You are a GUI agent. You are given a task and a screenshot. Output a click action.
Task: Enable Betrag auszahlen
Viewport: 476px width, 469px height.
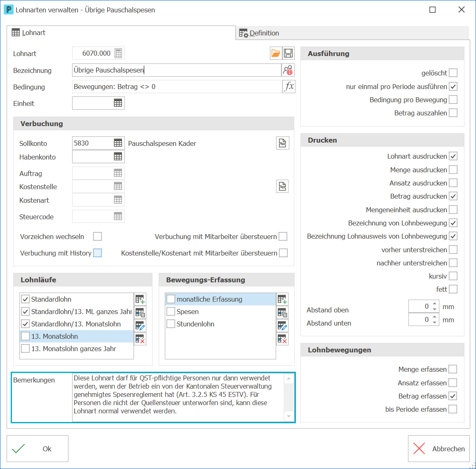coord(453,113)
